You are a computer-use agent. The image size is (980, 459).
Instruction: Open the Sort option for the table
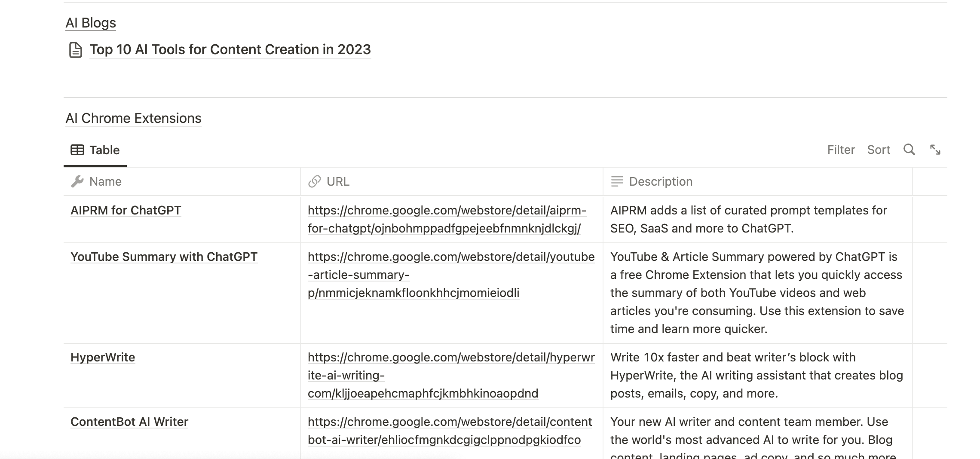coord(879,150)
